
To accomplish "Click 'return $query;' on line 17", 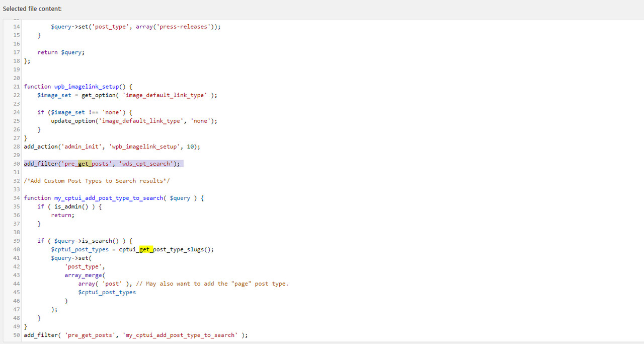I will pos(61,52).
